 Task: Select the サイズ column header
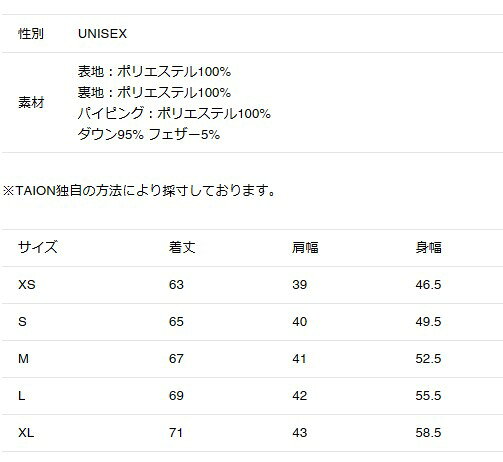click(38, 247)
